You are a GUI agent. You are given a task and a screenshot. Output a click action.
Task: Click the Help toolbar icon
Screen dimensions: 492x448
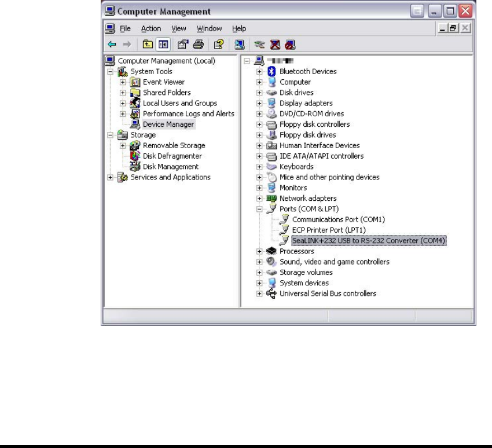[218, 43]
